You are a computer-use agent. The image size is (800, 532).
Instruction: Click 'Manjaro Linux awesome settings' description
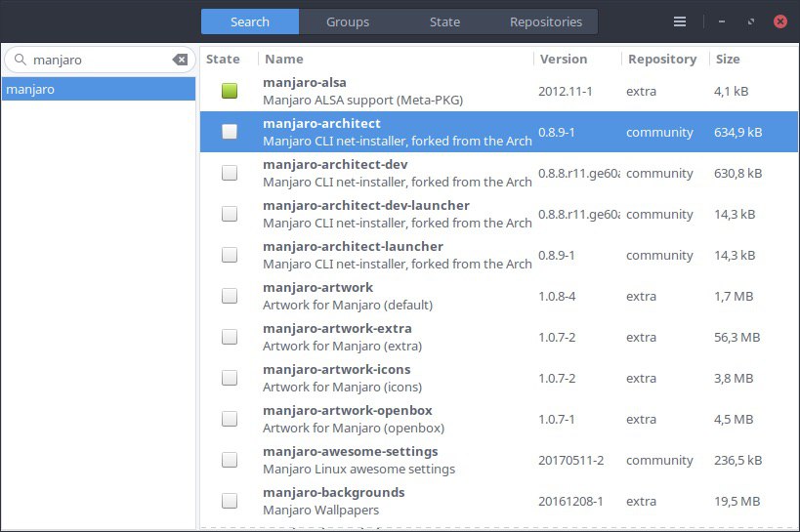click(x=358, y=470)
